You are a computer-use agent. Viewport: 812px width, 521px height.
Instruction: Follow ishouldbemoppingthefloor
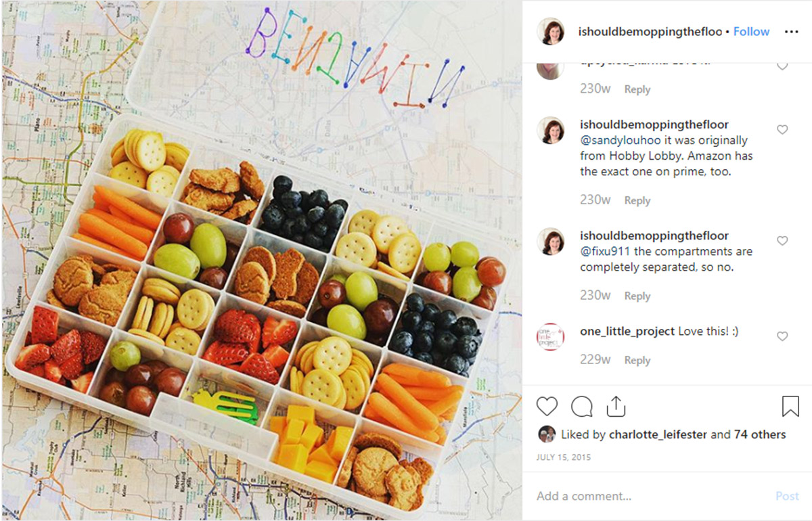click(752, 32)
